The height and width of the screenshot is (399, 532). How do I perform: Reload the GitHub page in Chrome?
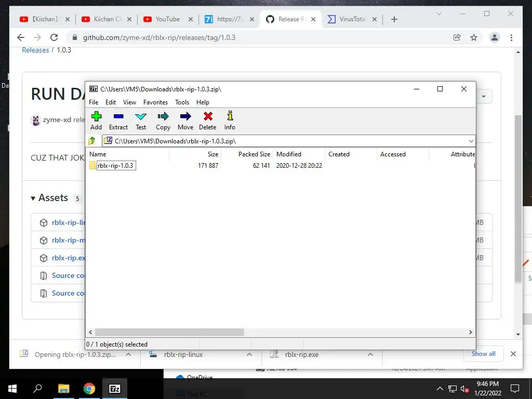54,37
